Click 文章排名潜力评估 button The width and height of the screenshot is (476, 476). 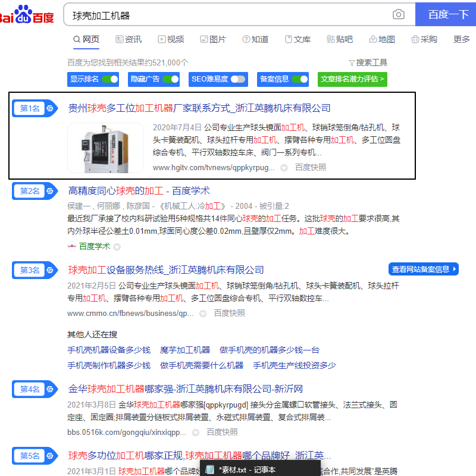(352, 79)
